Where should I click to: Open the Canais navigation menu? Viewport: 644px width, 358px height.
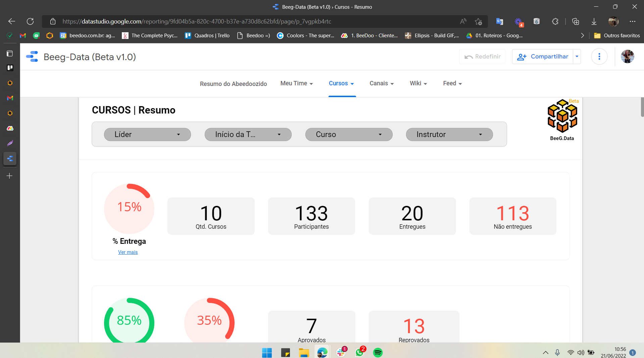click(382, 83)
